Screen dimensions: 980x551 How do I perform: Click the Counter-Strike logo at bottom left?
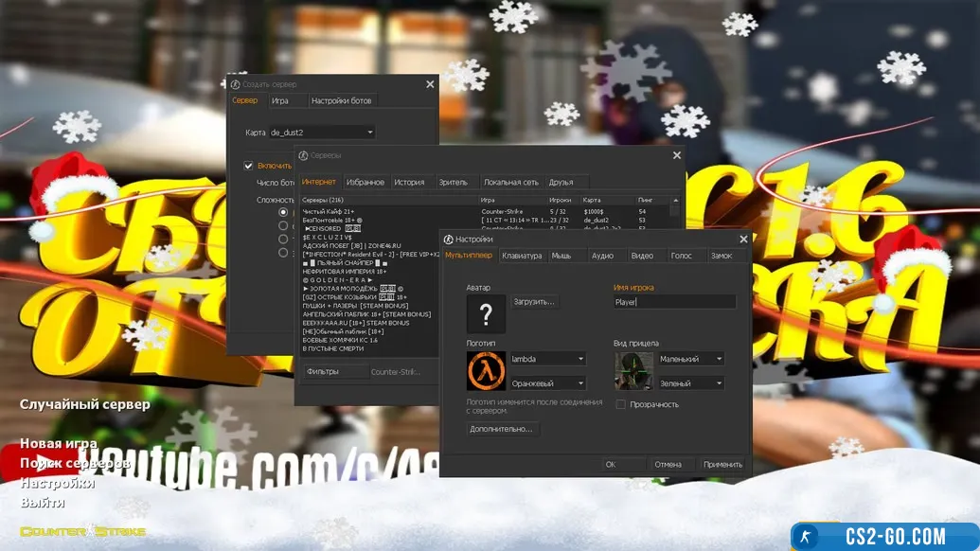pos(83,531)
